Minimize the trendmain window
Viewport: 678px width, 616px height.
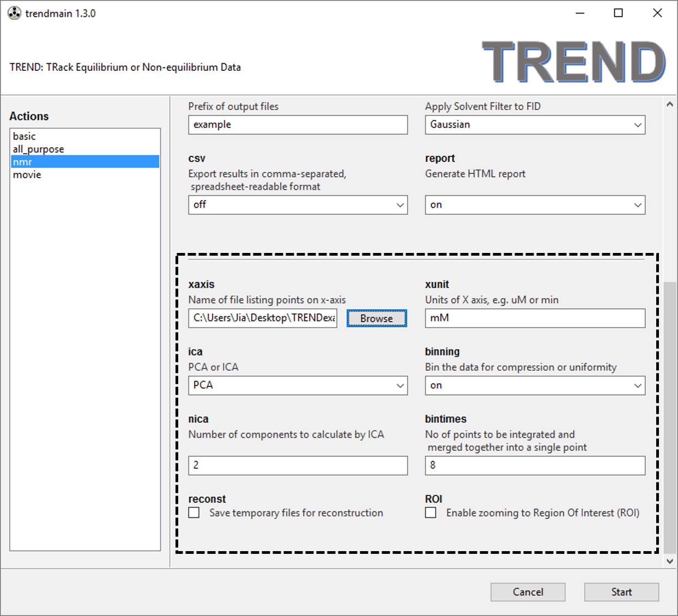point(580,13)
